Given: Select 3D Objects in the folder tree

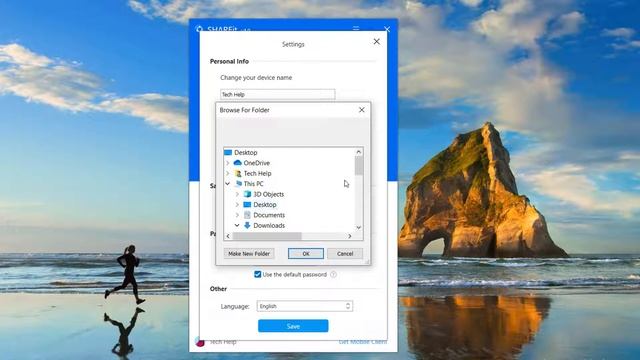Looking at the screenshot, I should (269, 194).
